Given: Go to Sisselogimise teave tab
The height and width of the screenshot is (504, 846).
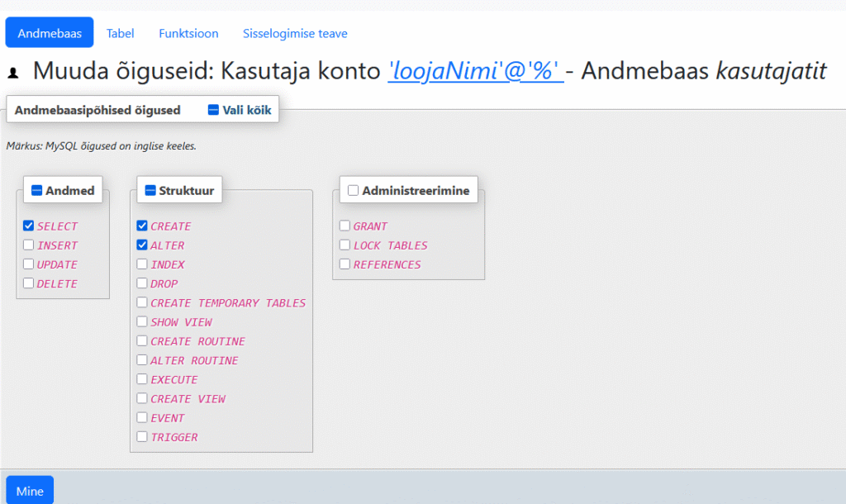Looking at the screenshot, I should tap(295, 33).
